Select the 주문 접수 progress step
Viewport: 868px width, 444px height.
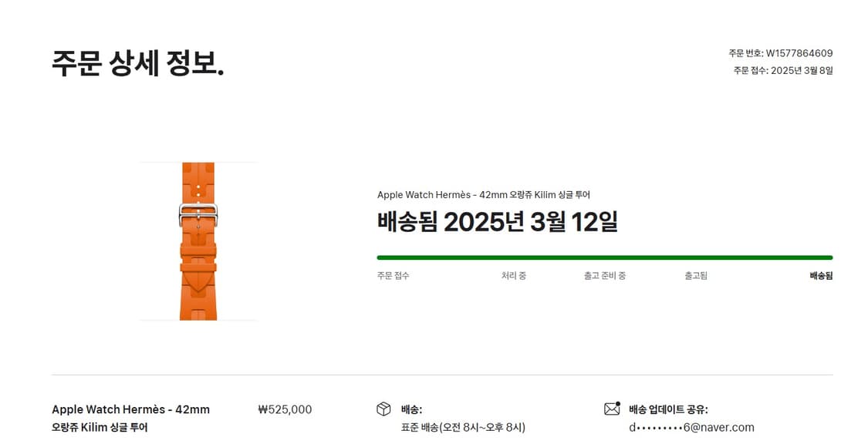pyautogui.click(x=393, y=276)
